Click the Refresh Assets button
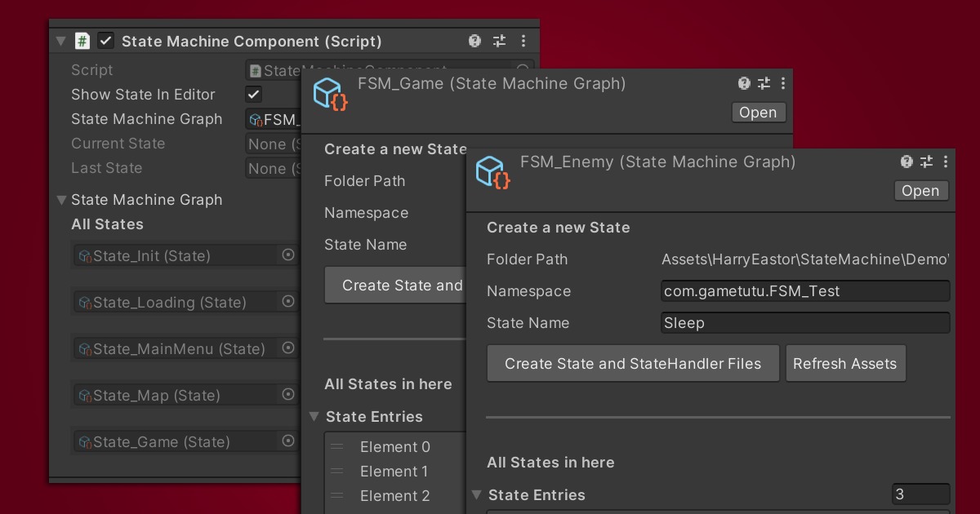This screenshot has width=980, height=514. click(x=846, y=363)
